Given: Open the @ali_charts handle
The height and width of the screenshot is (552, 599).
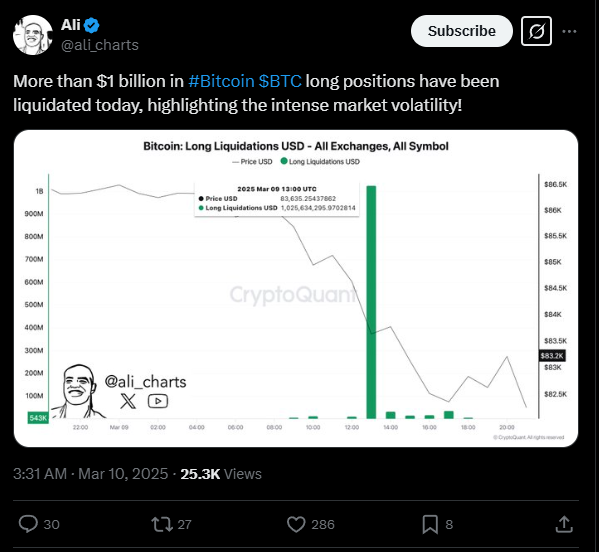Looking at the screenshot, I should pos(100,45).
